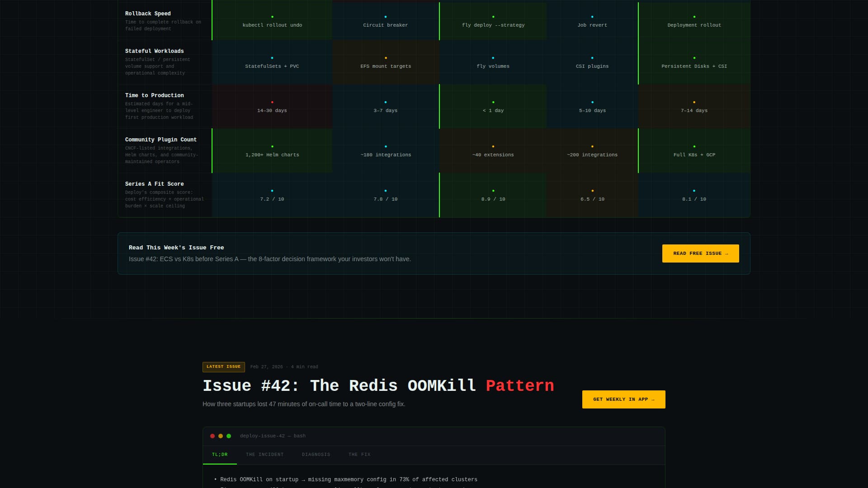Click the 'CSI plugins' cell
This screenshot has height=488, width=868.
[592, 62]
